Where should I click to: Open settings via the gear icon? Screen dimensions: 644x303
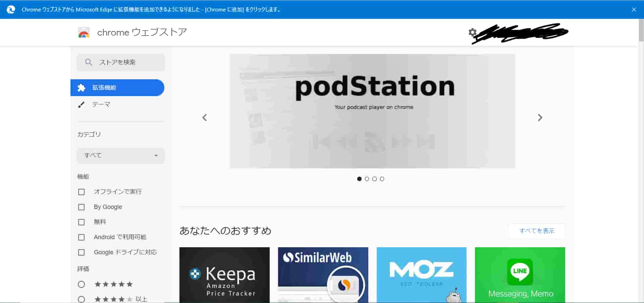[472, 32]
